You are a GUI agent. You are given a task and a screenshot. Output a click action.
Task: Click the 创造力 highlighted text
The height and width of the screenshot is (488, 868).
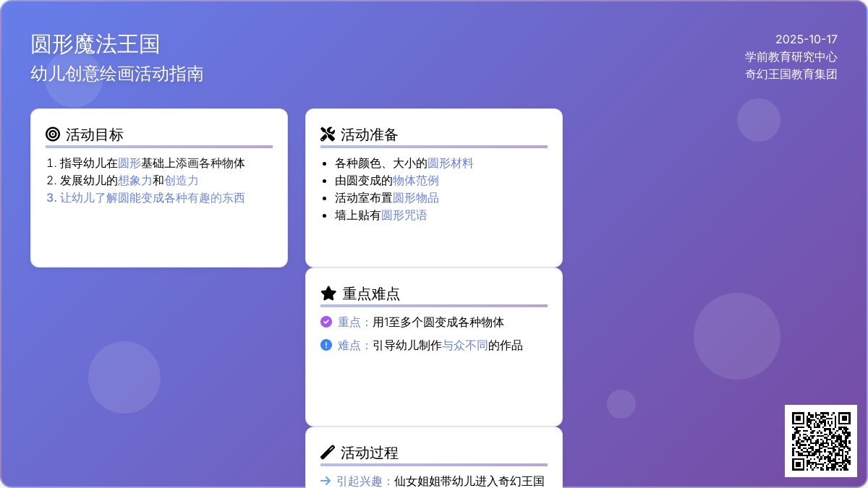point(181,180)
